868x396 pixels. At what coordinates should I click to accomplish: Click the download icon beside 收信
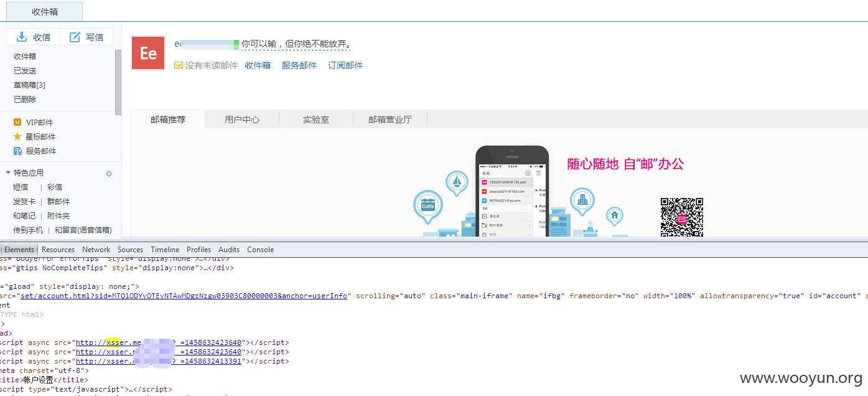(x=22, y=37)
